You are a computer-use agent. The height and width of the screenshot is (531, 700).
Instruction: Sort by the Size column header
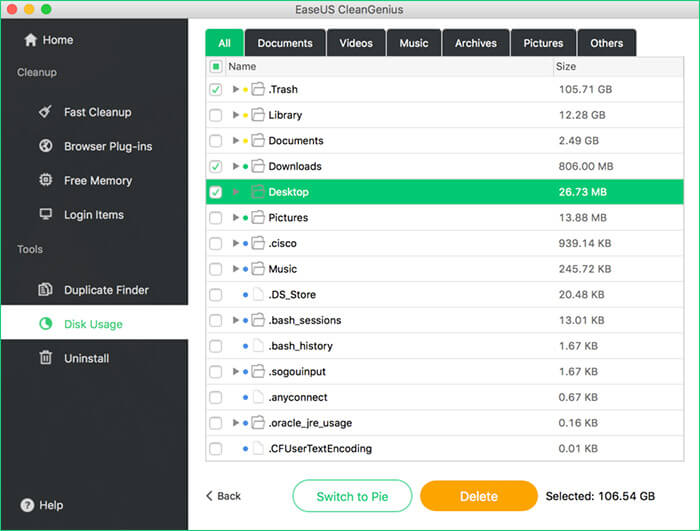(618, 67)
